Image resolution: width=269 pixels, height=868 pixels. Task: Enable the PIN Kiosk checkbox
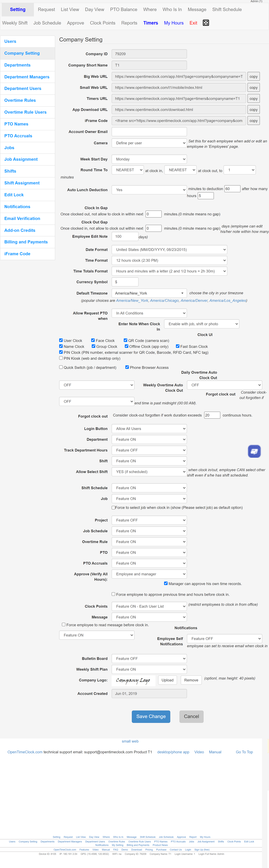coord(61,358)
